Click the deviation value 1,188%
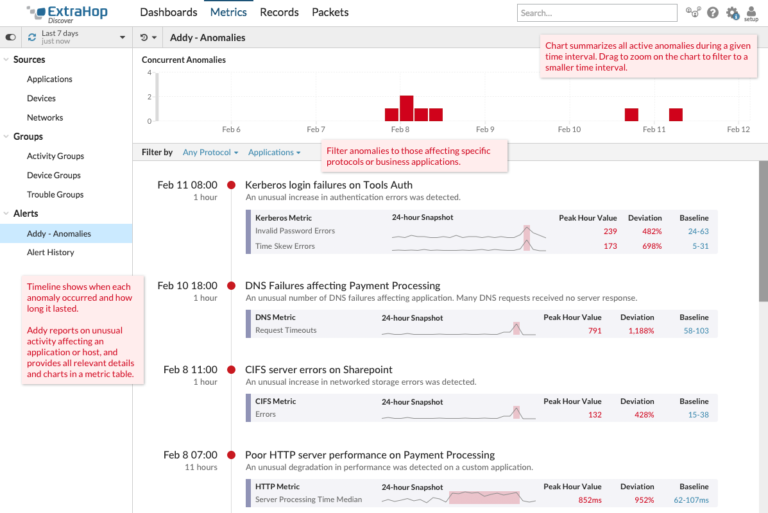Screen dimensions: 768x513 [x=641, y=331]
